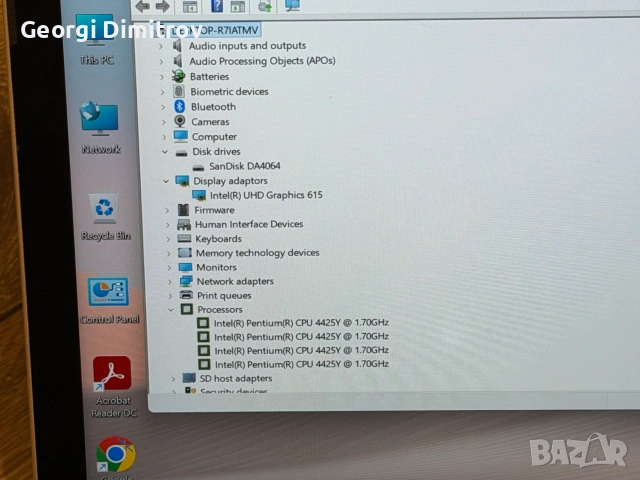Click the Disk drives category icon
The image size is (640, 480).
pyautogui.click(x=181, y=153)
